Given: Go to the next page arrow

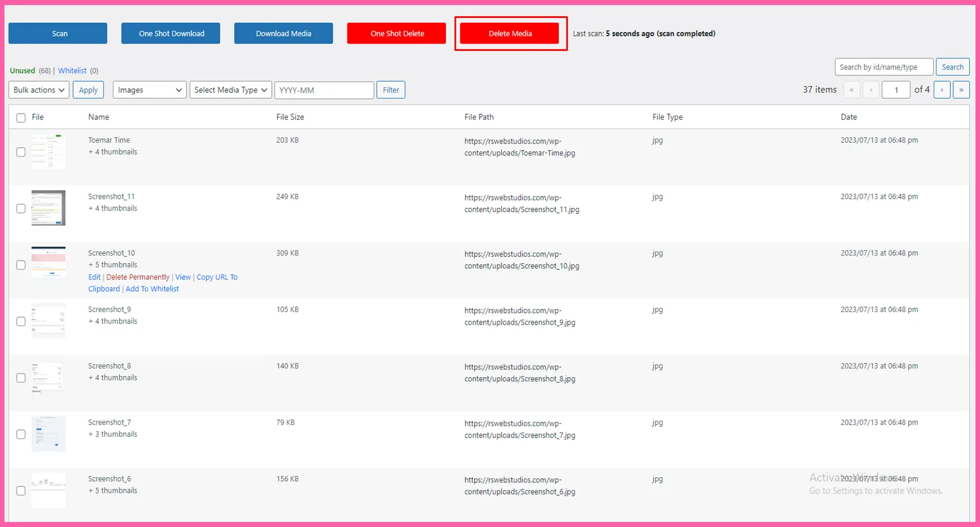Looking at the screenshot, I should (x=941, y=90).
